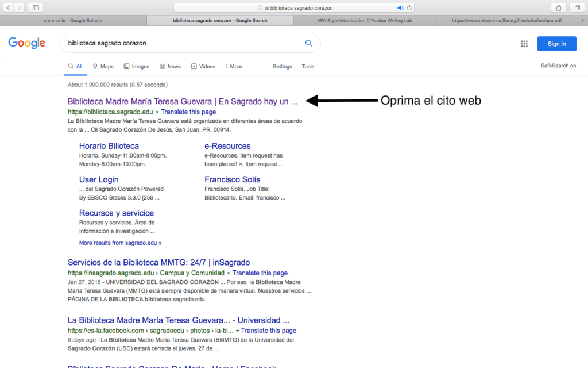Open a new tab with plus button
The height and width of the screenshot is (368, 588).
583,20
